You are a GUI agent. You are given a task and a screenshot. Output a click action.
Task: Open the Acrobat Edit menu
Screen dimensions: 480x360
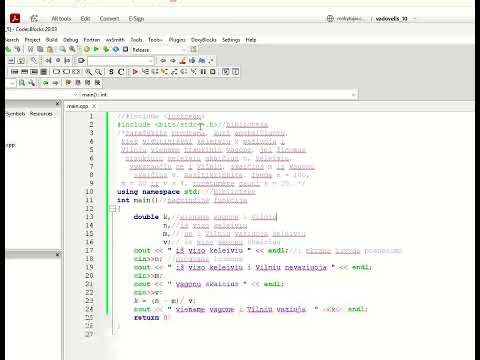(x=85, y=19)
